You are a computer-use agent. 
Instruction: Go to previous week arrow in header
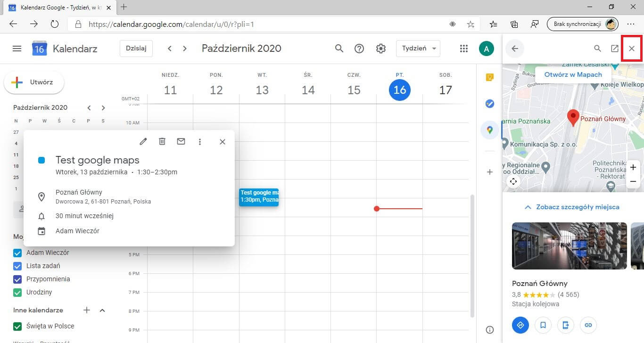170,49
